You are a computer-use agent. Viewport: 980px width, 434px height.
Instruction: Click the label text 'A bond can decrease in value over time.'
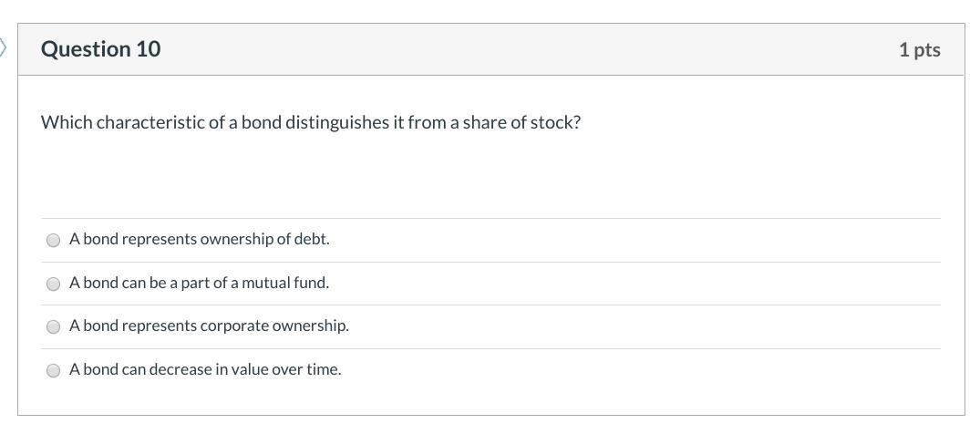pos(205,369)
